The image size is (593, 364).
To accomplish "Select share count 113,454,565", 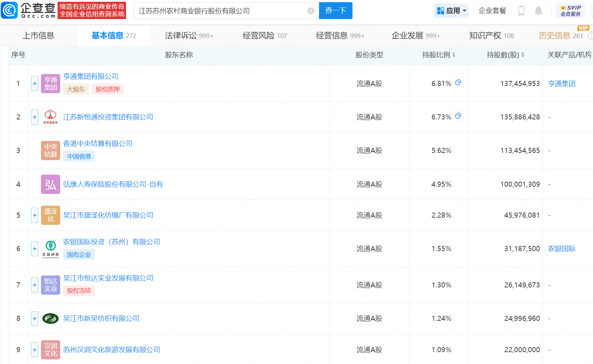I will pos(520,151).
